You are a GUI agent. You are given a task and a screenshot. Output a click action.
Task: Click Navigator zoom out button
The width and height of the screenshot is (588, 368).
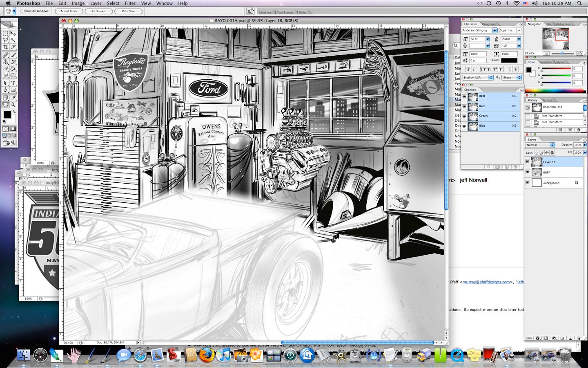pyautogui.click(x=546, y=54)
